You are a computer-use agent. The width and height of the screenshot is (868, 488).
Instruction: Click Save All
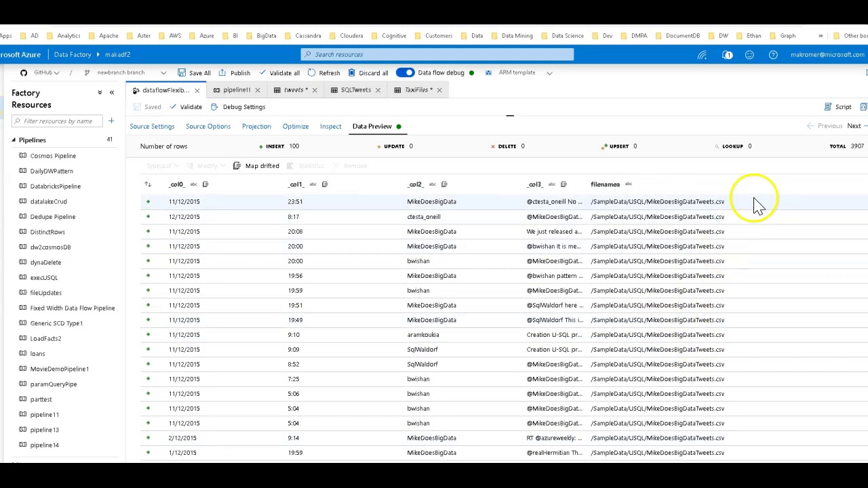194,73
